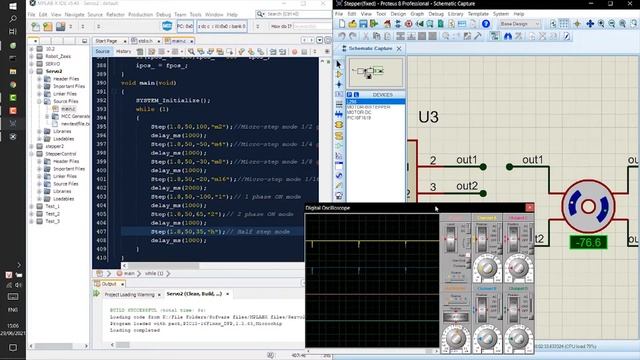The image size is (640, 360).
Task: Click blue Help question-mark icon in Proteus
Action: [x=486, y=24]
